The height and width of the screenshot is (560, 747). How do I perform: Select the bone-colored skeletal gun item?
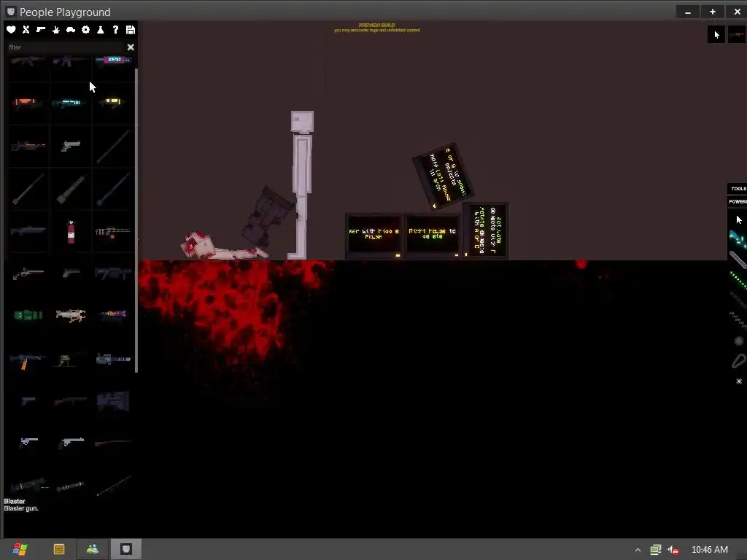pos(71,315)
